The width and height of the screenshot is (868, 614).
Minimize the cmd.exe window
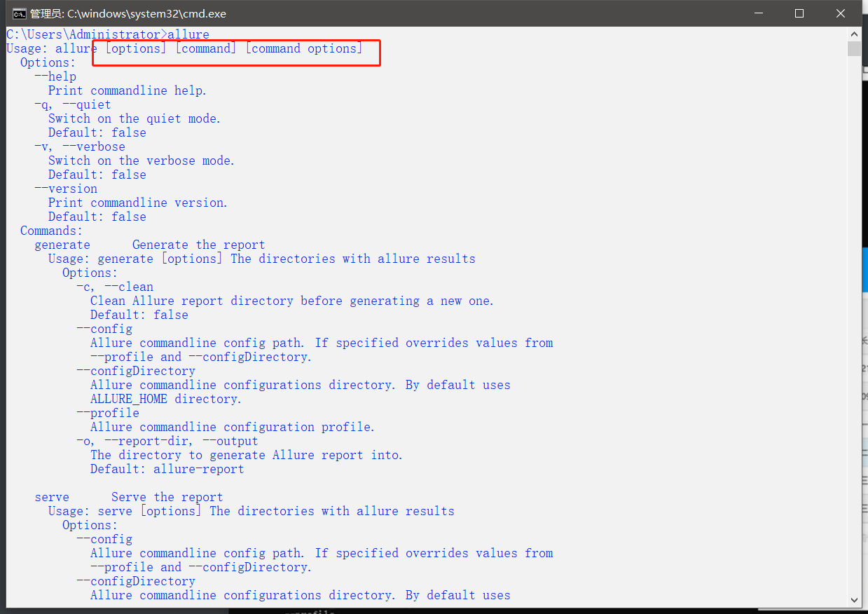coord(759,13)
